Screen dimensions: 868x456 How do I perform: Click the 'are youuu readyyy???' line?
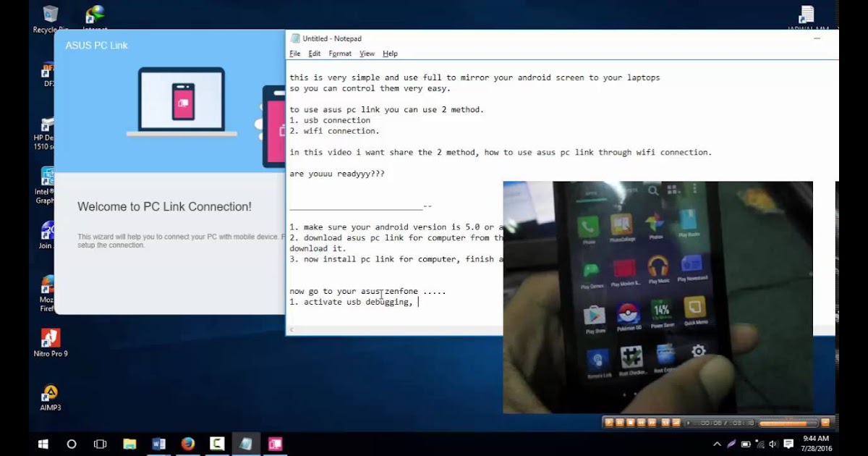[337, 174]
